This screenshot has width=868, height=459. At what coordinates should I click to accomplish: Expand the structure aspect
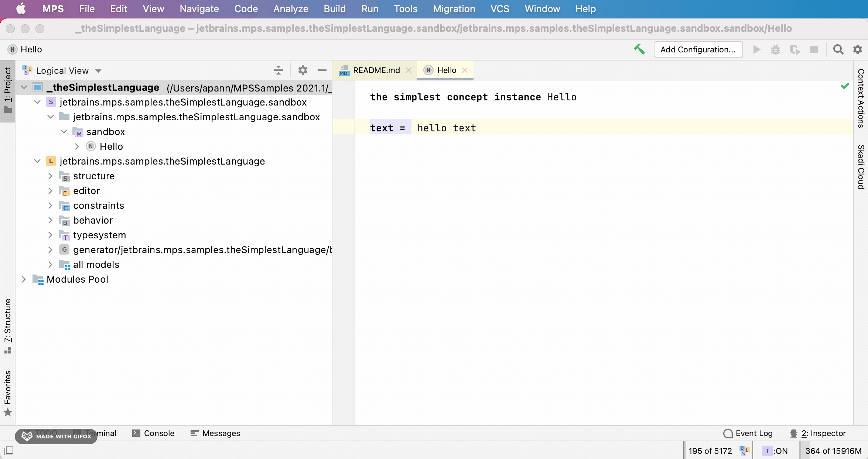coord(50,176)
